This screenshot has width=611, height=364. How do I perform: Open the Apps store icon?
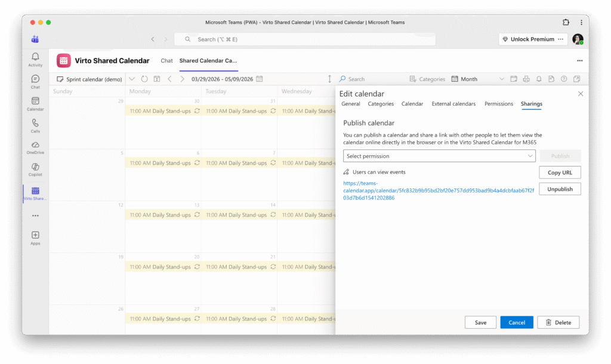click(35, 237)
